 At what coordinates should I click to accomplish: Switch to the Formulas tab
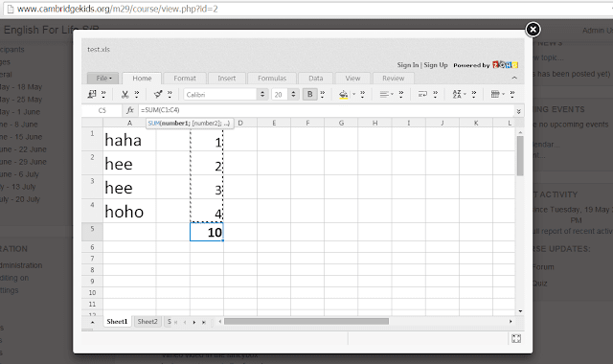(x=272, y=79)
